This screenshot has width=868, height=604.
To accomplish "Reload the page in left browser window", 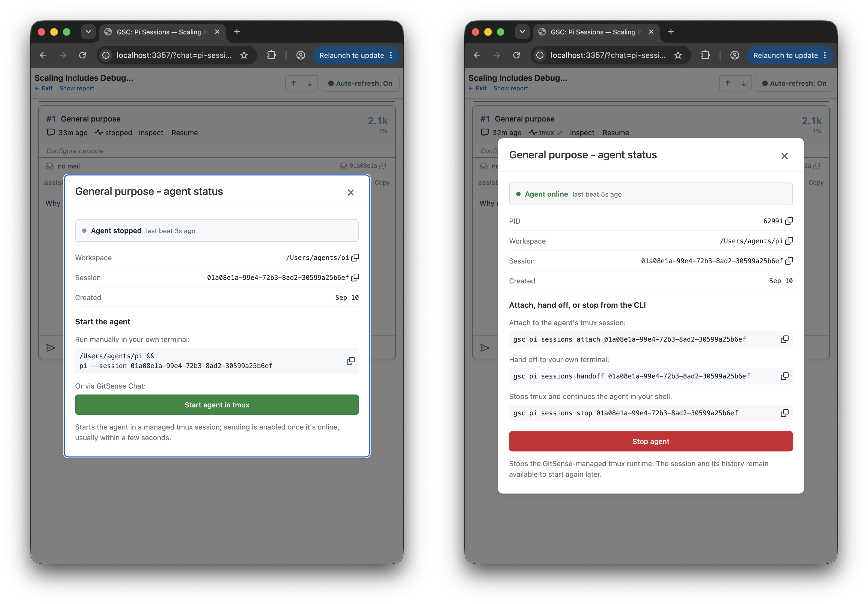I will click(82, 55).
